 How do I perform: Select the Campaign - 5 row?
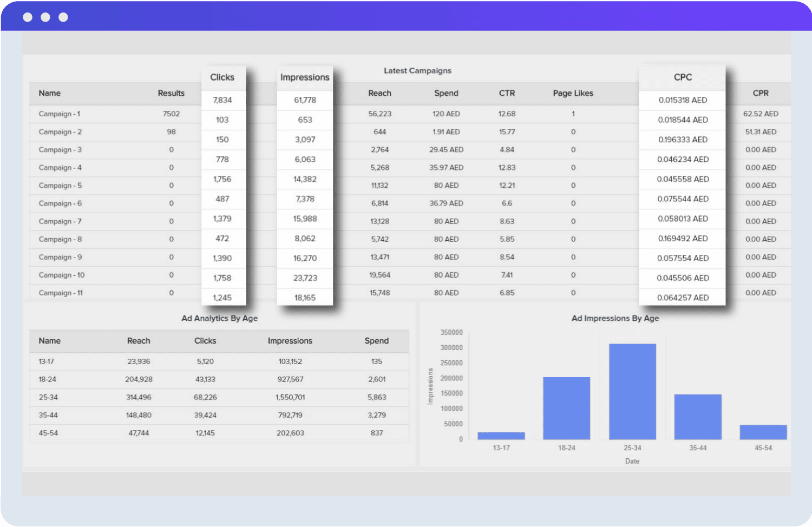[60, 185]
